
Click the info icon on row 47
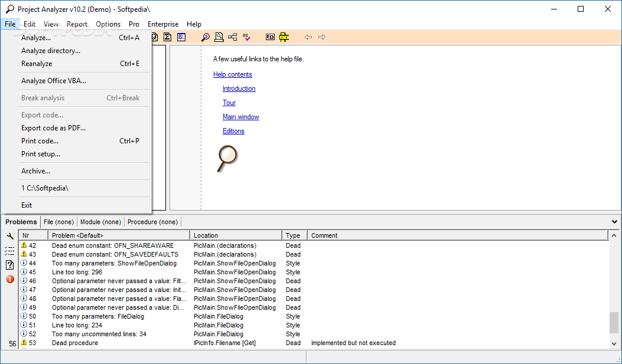click(x=24, y=290)
